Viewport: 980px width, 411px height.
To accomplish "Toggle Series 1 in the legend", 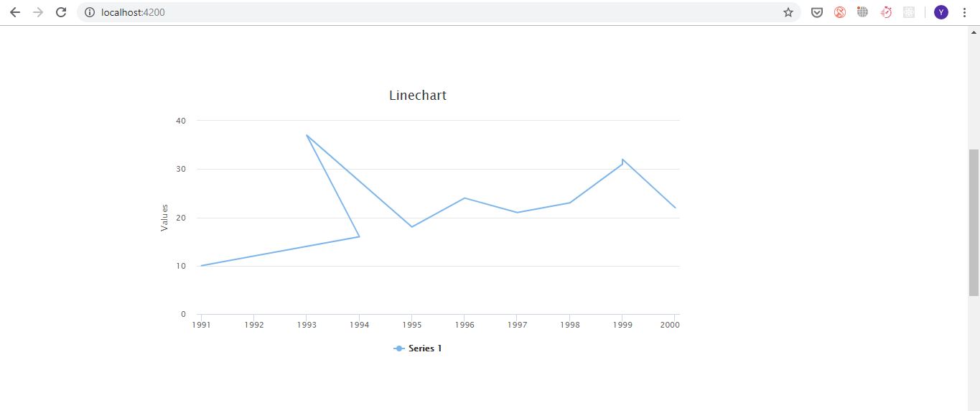I will [x=418, y=348].
